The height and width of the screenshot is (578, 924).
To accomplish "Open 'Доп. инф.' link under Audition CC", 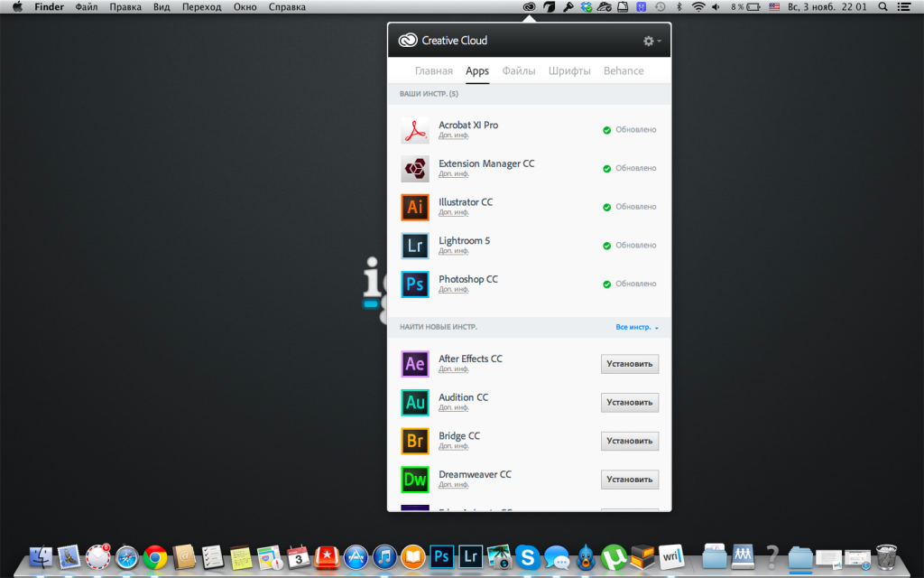I will tap(453, 407).
